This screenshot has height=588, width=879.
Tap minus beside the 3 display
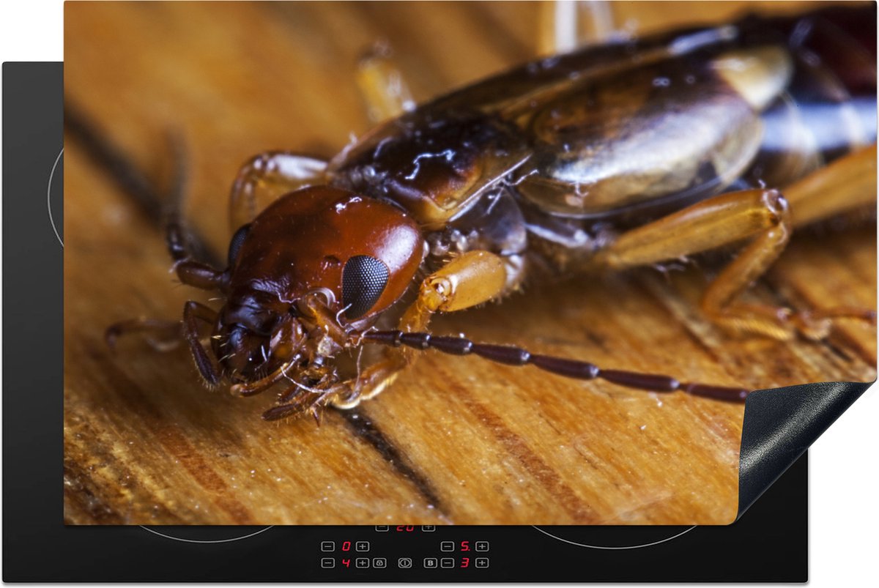click(448, 563)
